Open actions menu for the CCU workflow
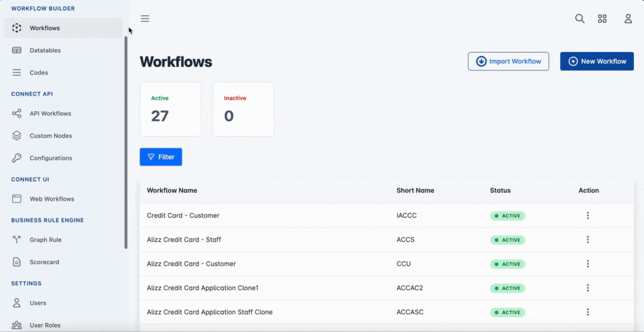Image resolution: width=644 pixels, height=332 pixels. point(588,264)
